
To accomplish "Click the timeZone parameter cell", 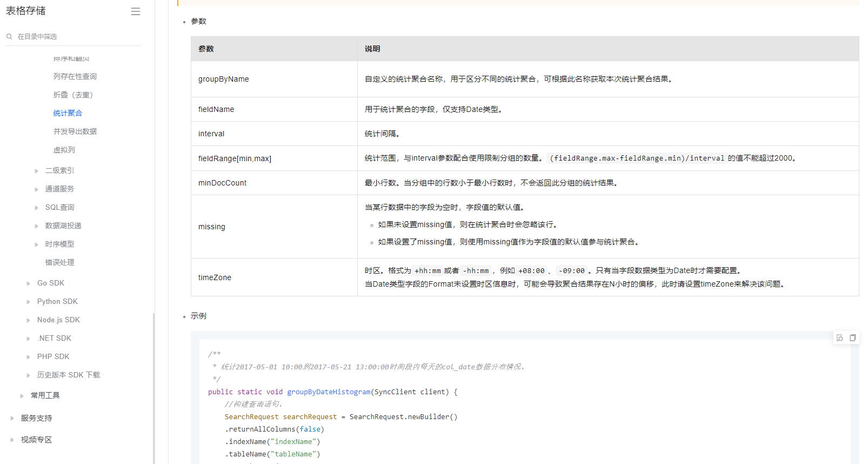I will (x=274, y=277).
